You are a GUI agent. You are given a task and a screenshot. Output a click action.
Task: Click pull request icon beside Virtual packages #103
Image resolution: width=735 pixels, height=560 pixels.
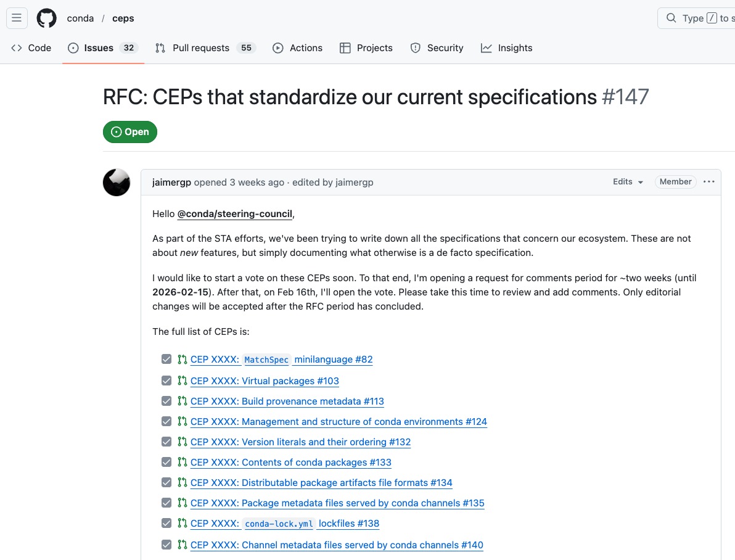[x=182, y=381]
